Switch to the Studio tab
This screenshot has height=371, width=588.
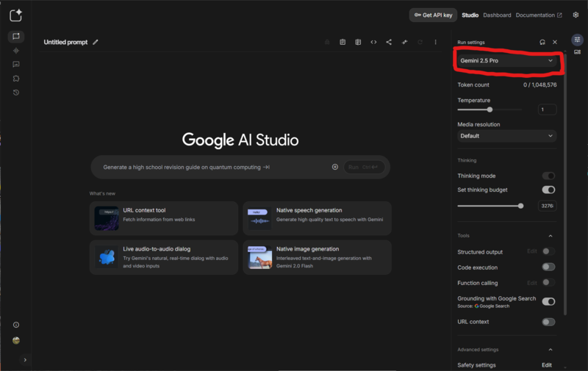point(470,15)
